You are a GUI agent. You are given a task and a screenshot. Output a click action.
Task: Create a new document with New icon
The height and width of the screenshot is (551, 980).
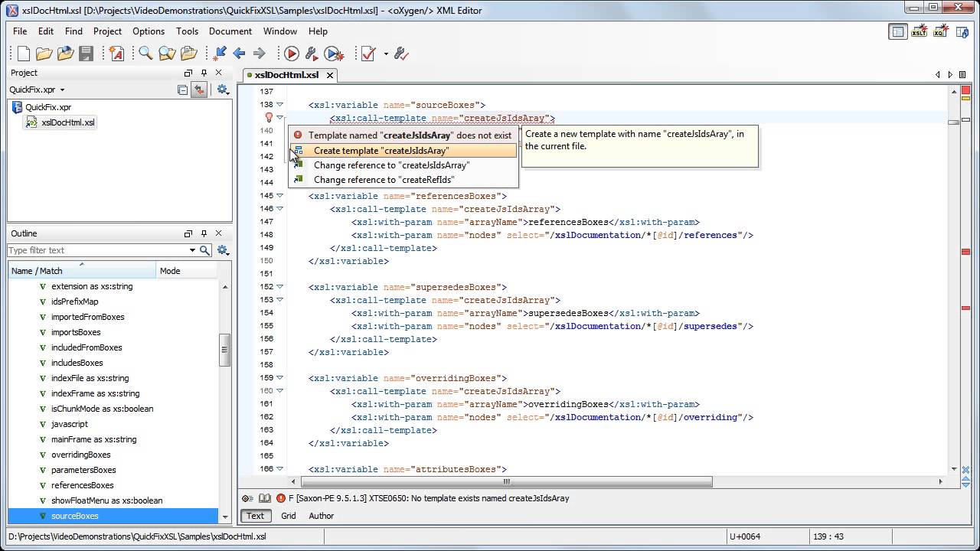click(x=23, y=53)
